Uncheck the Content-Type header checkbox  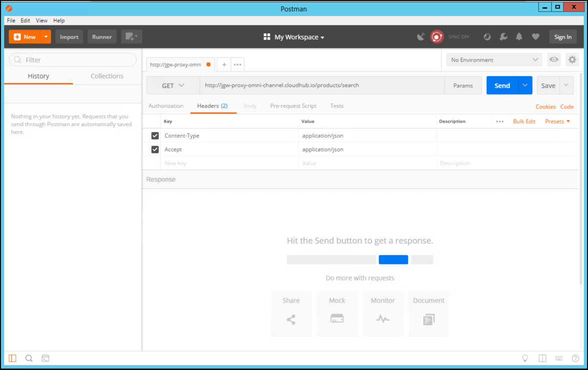click(x=155, y=135)
